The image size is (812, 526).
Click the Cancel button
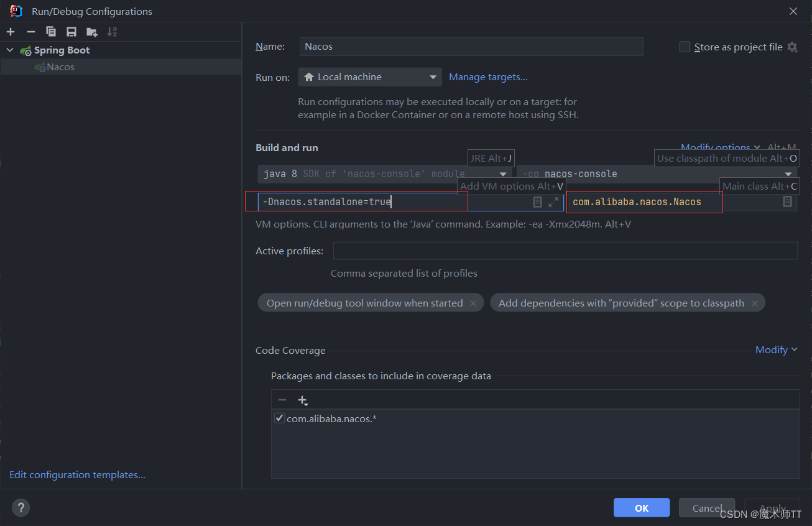click(707, 508)
